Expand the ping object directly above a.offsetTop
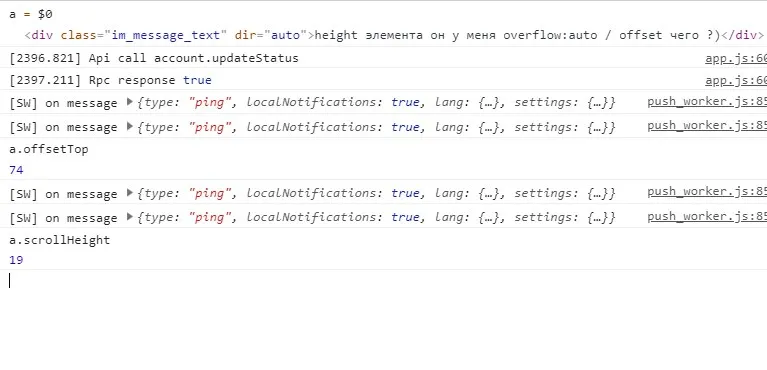 click(130, 126)
